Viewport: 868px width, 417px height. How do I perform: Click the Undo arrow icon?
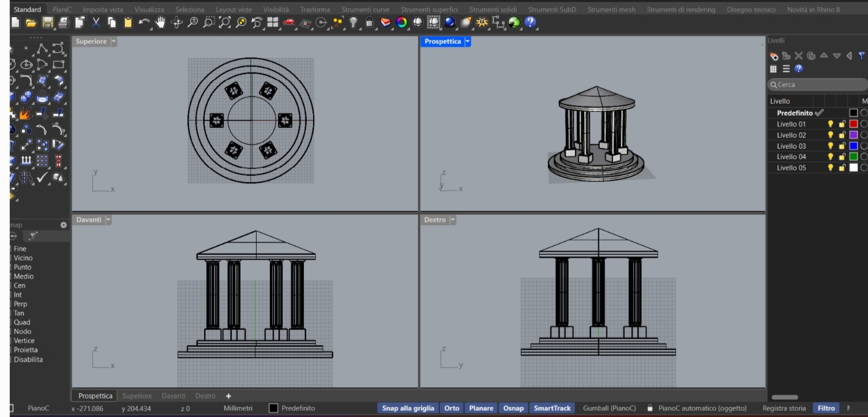point(145,22)
